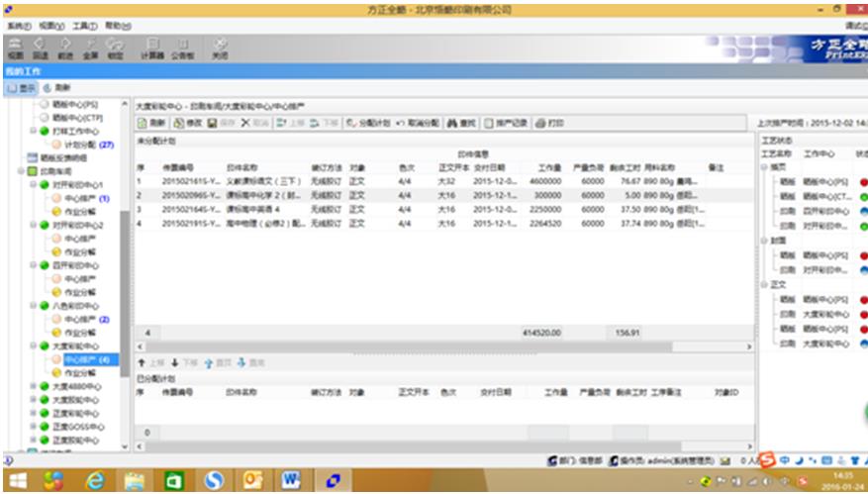Screen dimensions: 868x494
Task: Expand the 大度4880中心 tree node
Action: [33, 386]
